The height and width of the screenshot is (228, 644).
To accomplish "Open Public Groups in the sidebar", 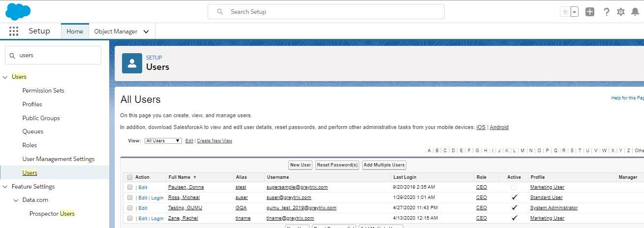I will click(x=41, y=118).
